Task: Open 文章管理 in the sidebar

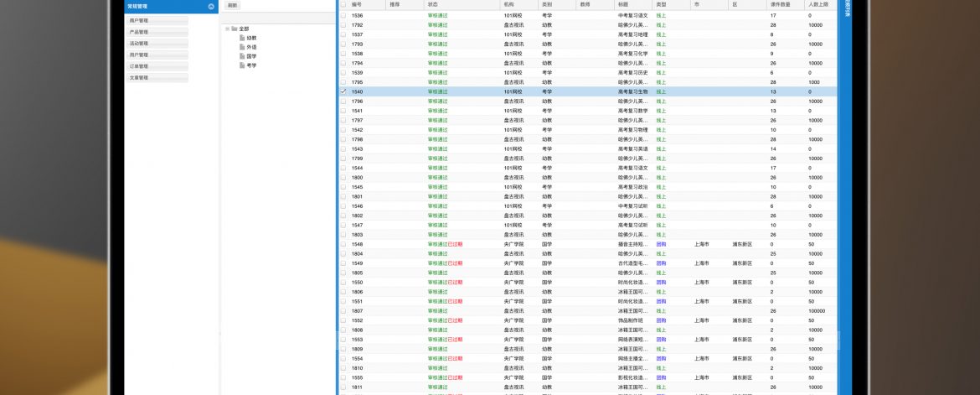Action: [x=157, y=78]
